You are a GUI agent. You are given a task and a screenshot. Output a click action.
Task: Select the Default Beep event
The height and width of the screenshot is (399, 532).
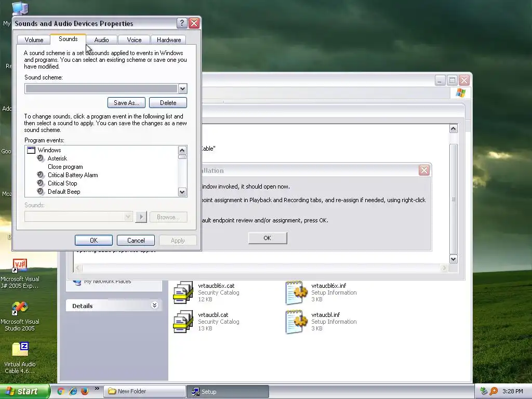[64, 192]
